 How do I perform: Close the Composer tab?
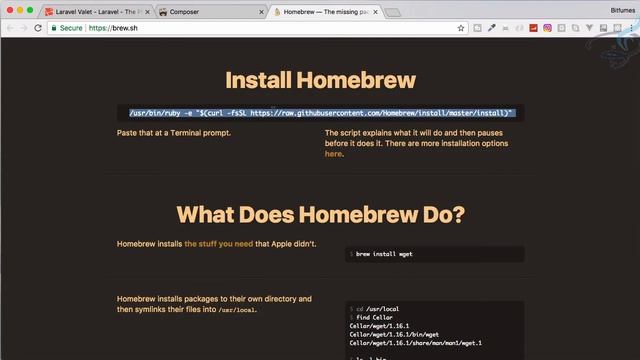261,12
